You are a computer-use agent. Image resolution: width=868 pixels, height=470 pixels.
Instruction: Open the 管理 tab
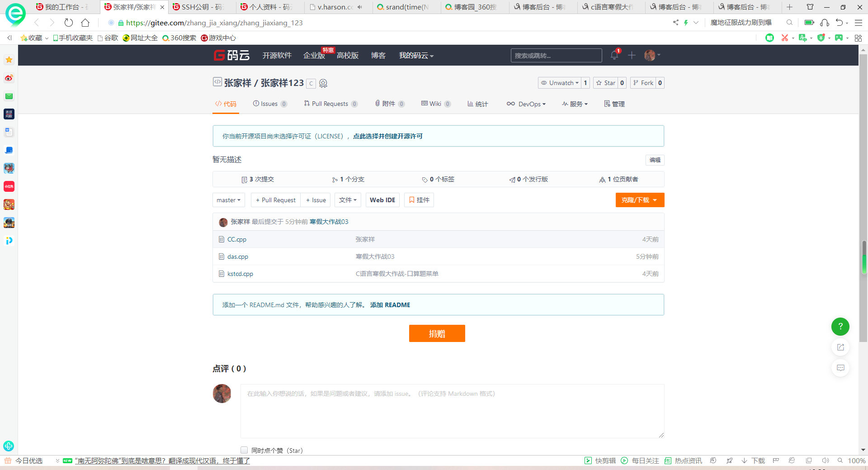point(614,104)
